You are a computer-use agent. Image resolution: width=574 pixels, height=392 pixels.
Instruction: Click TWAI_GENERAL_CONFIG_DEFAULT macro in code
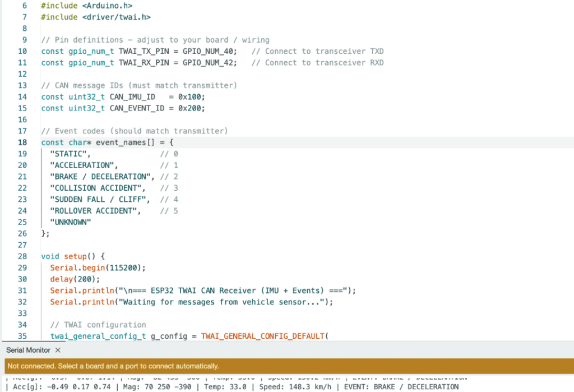tap(262, 336)
